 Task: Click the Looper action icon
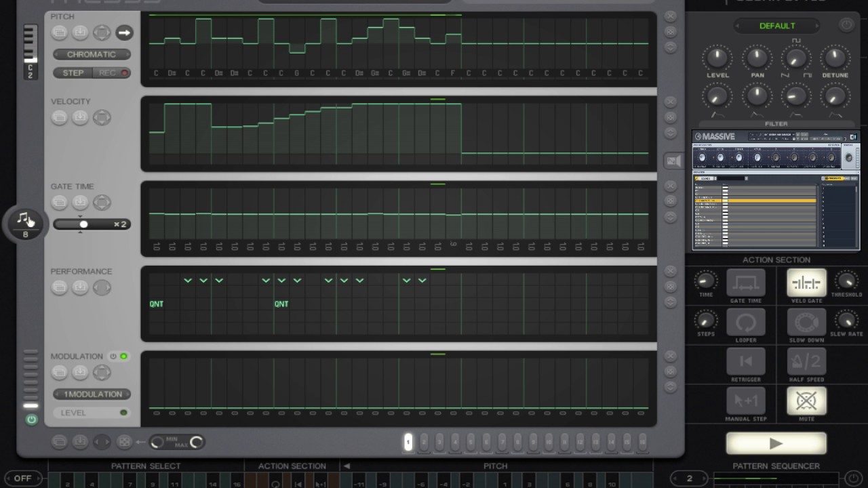tap(746, 323)
